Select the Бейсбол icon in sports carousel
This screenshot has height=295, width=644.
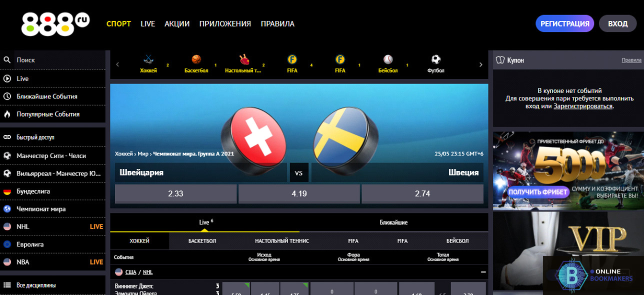[388, 59]
